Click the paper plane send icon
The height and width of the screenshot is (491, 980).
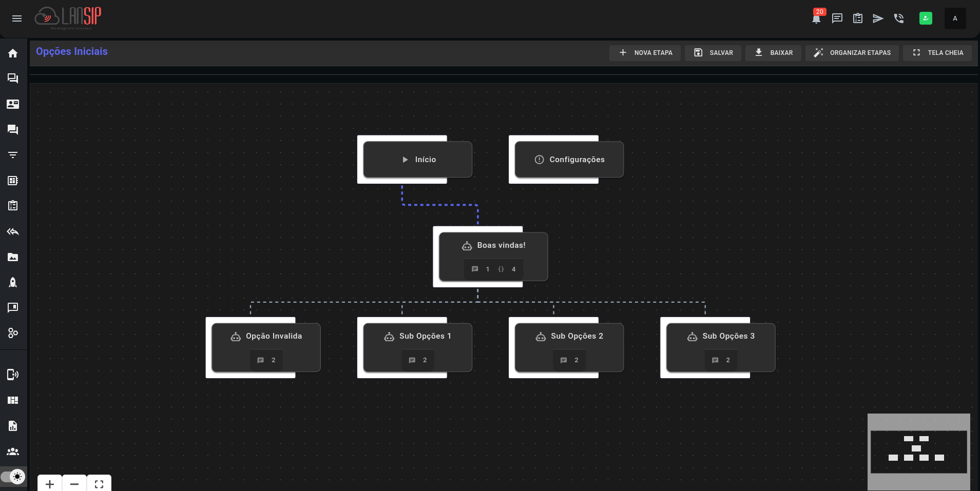pos(878,18)
